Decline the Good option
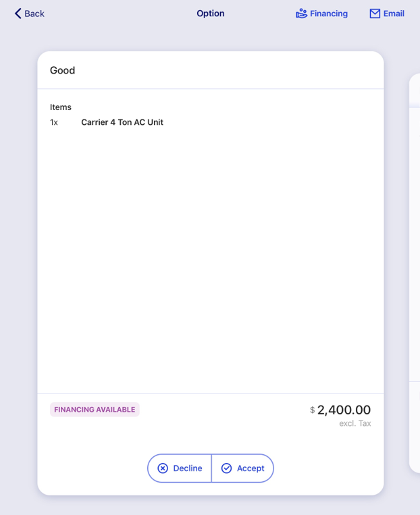Image resolution: width=420 pixels, height=515 pixels. tap(180, 468)
